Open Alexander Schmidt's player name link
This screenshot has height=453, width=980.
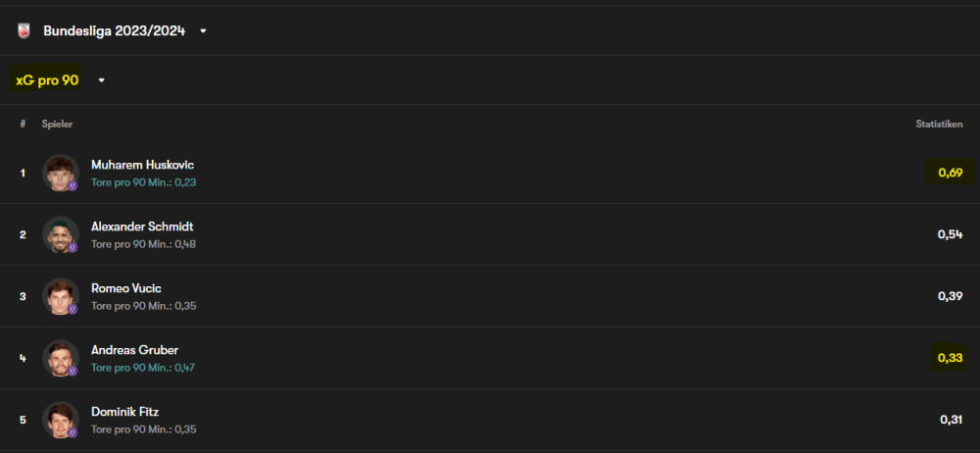[142, 226]
